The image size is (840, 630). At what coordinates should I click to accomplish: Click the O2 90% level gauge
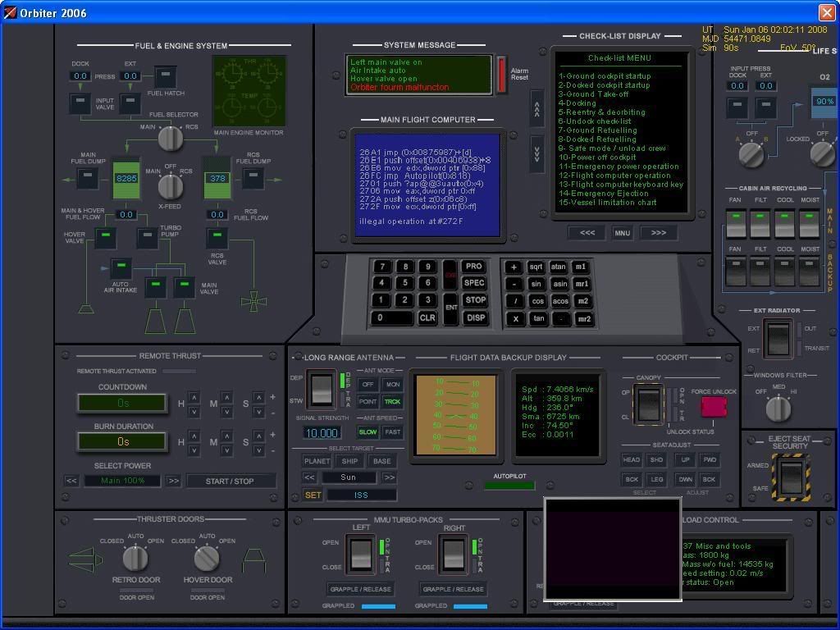(x=824, y=103)
